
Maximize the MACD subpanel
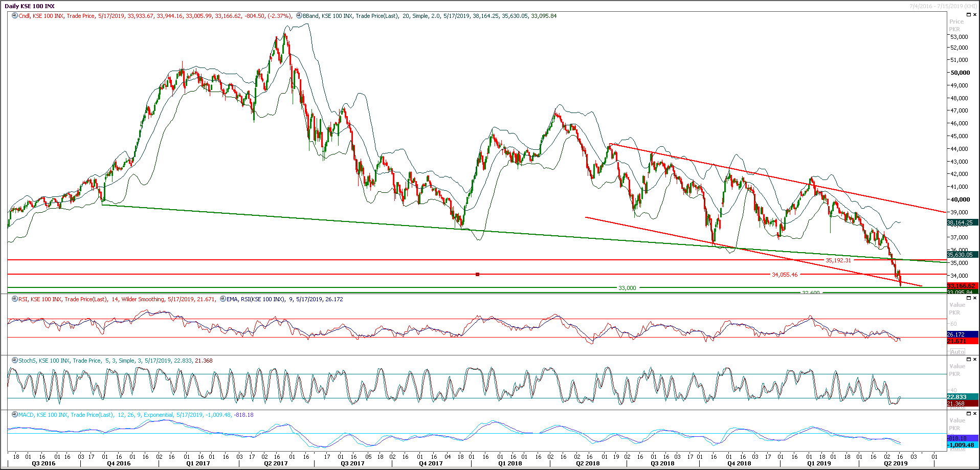(x=969, y=414)
